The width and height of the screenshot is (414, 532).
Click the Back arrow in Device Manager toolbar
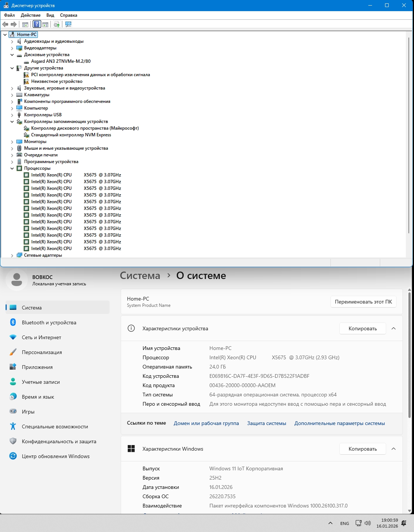pyautogui.click(x=5, y=24)
